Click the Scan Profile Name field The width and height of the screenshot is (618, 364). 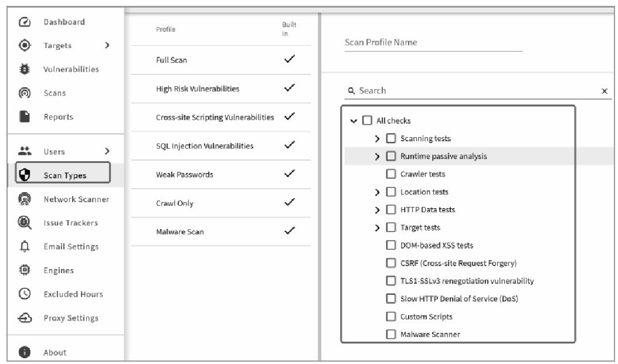click(433, 43)
